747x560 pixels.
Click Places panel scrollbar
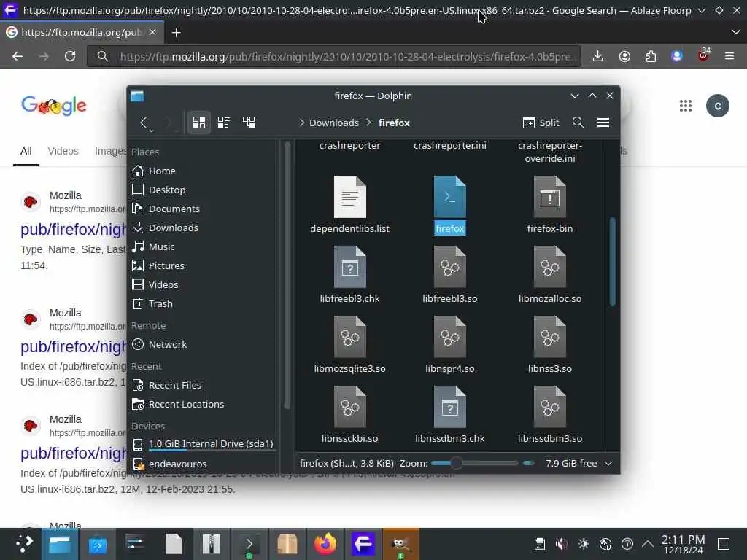287,275
